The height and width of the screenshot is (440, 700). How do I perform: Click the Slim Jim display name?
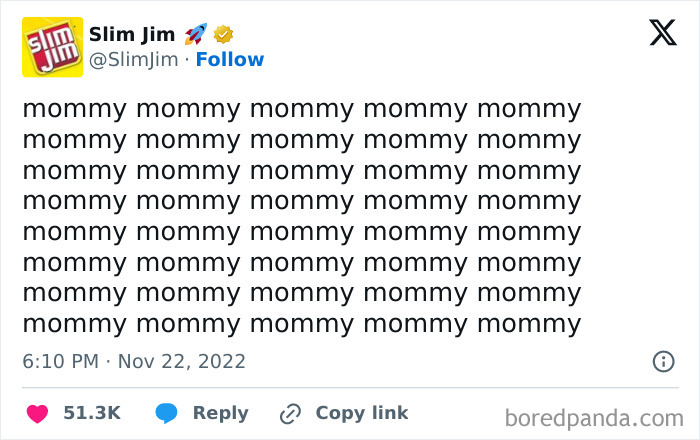[x=130, y=34]
